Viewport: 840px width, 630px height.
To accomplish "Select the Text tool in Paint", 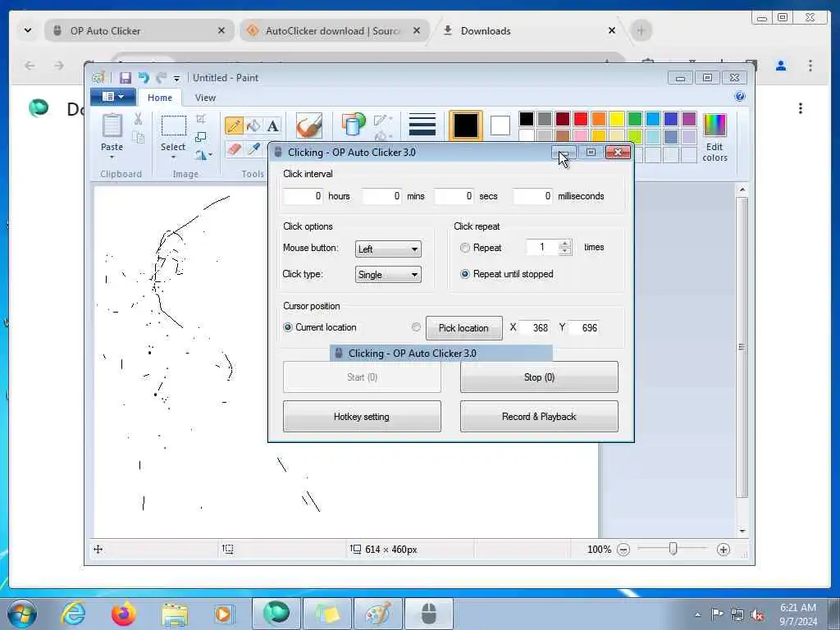I will (272, 126).
